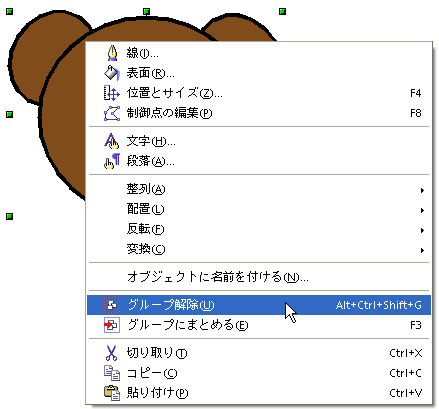Image resolution: width=439 pixels, height=409 pixels.
Task: Select the 貼り付け Ctrl+V entry
Action: pos(259,393)
